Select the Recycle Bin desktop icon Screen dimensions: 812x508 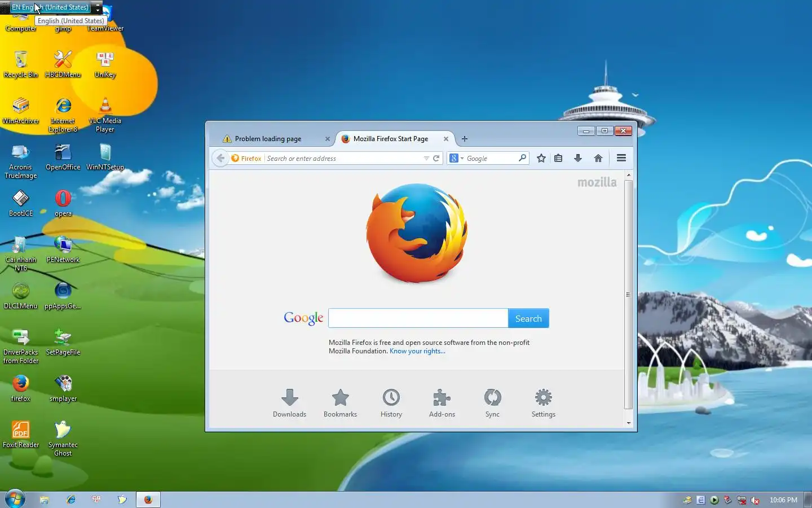[21, 64]
